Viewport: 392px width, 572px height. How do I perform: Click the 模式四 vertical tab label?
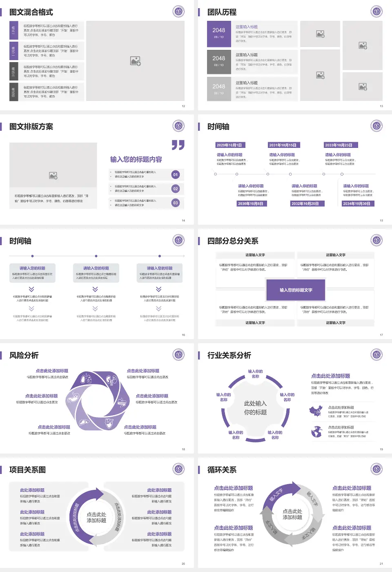coord(13,92)
